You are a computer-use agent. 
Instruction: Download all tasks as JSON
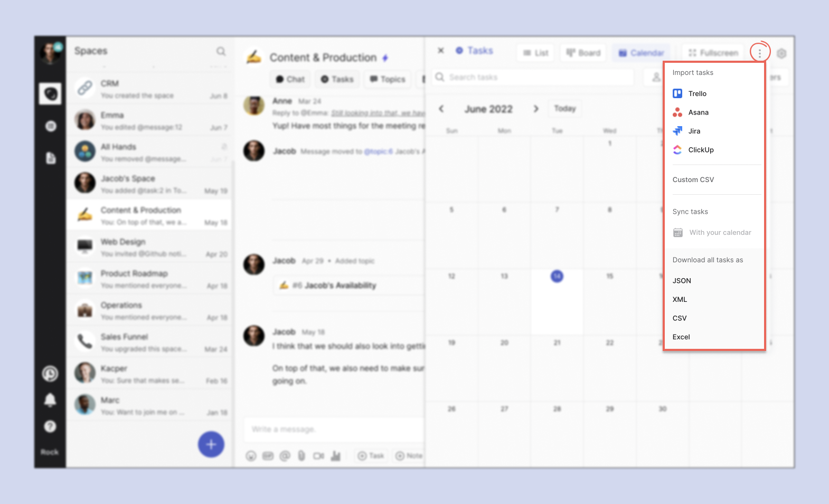[x=682, y=281]
